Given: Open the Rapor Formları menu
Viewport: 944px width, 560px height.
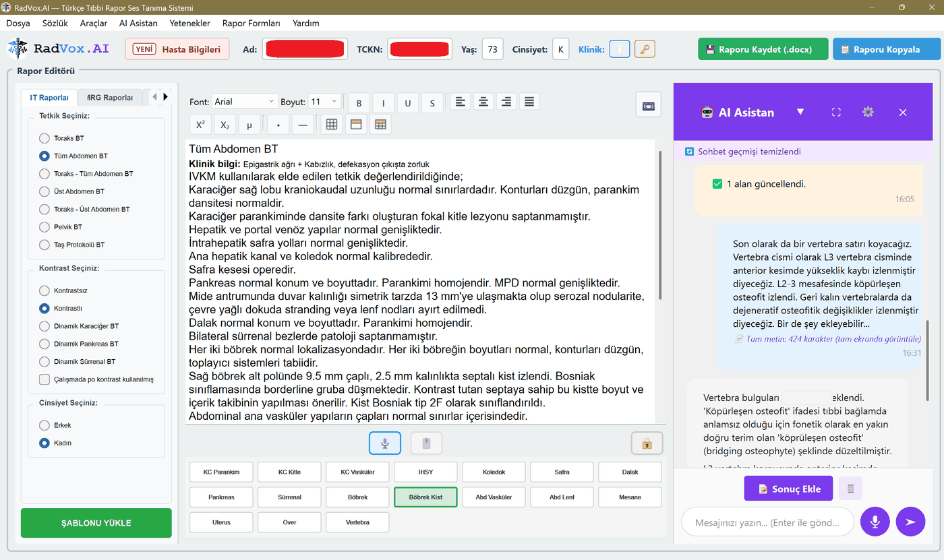Looking at the screenshot, I should coord(251,23).
